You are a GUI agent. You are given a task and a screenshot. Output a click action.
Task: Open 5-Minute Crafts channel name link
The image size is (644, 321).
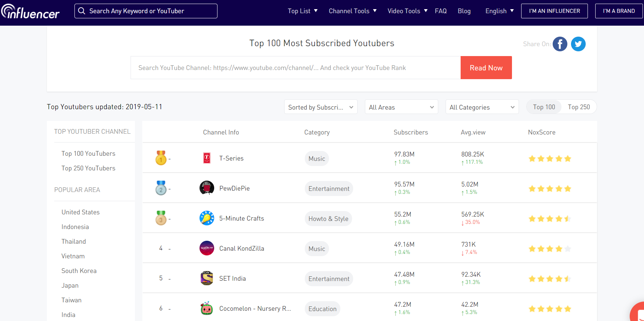tap(242, 218)
